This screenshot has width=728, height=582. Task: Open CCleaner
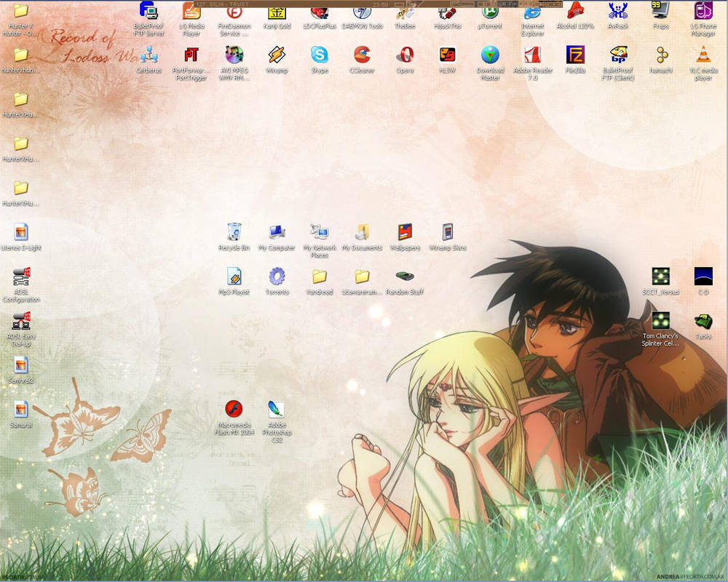pos(362,55)
